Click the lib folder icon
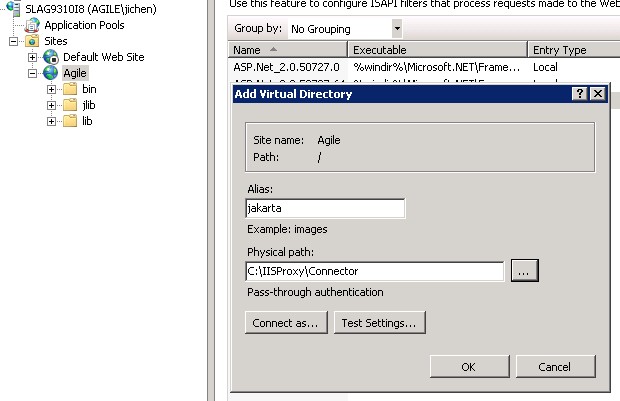The image size is (620, 401). (x=69, y=121)
